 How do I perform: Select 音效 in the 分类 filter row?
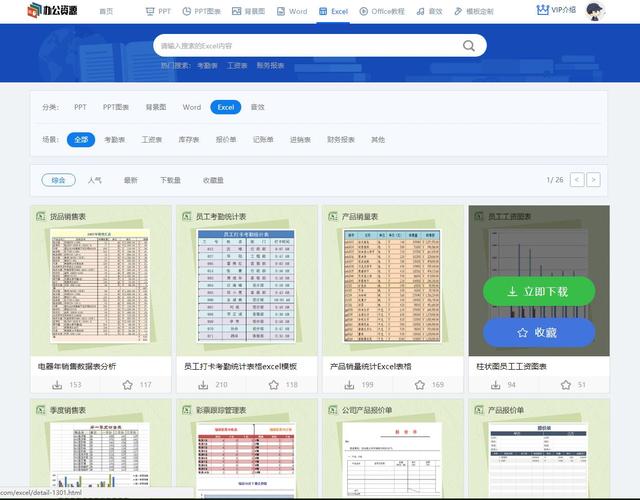pos(258,107)
